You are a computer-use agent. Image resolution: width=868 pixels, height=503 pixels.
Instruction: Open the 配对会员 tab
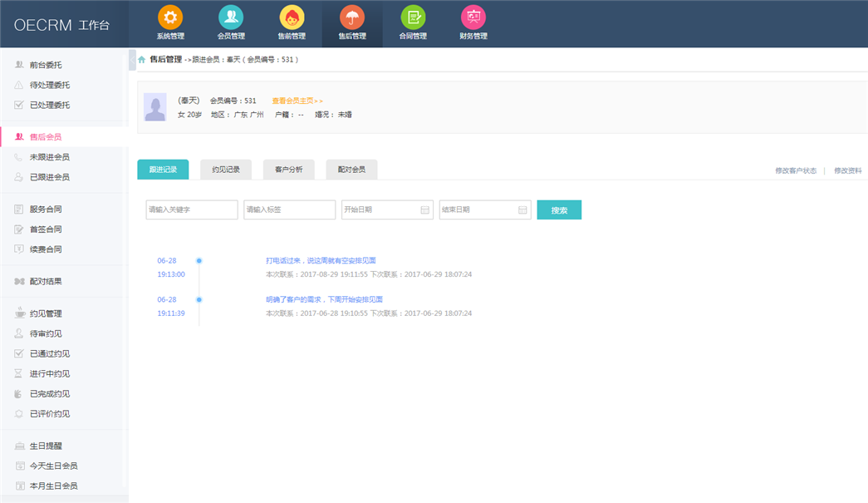(351, 170)
